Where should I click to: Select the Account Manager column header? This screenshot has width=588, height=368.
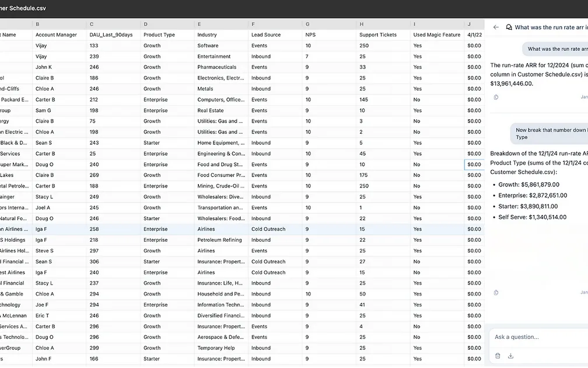pos(57,34)
